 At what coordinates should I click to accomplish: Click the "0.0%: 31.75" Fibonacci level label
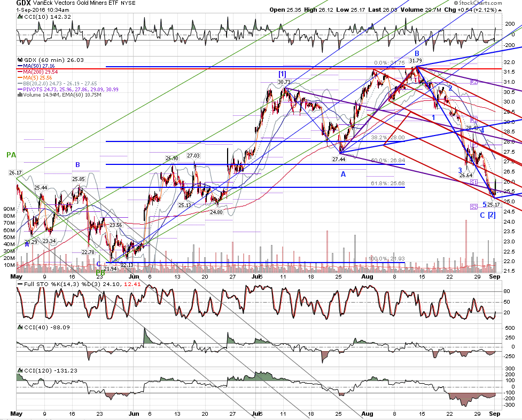click(x=389, y=63)
